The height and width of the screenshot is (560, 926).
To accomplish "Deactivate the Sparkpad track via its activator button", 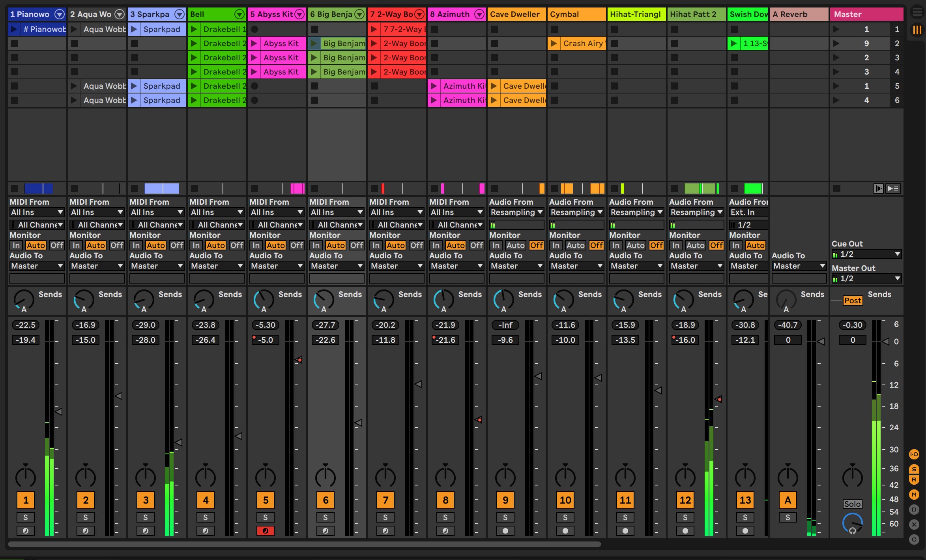I will click(x=145, y=500).
